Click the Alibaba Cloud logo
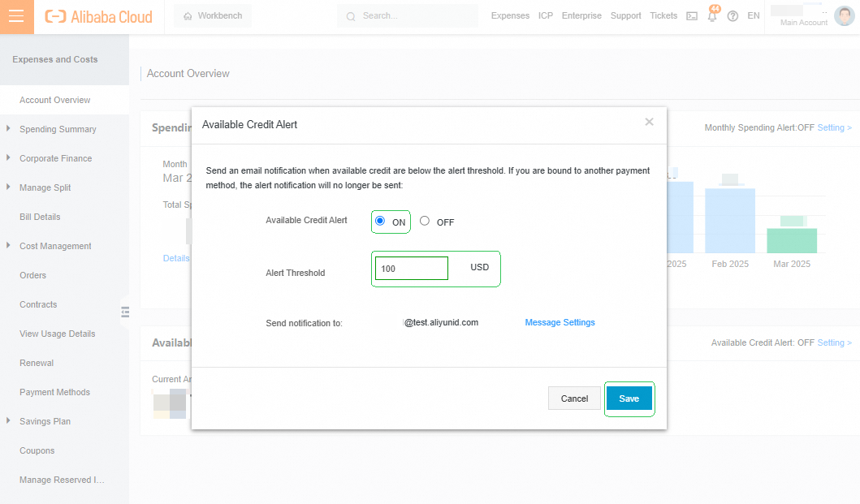This screenshot has width=860, height=504. [x=99, y=17]
